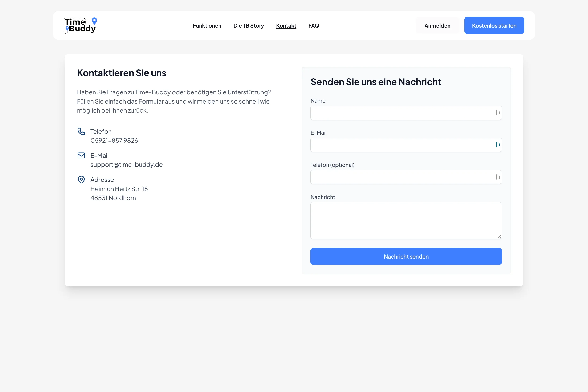The image size is (588, 392).
Task: Click the phone icon beside Telefon
Action: (81, 131)
